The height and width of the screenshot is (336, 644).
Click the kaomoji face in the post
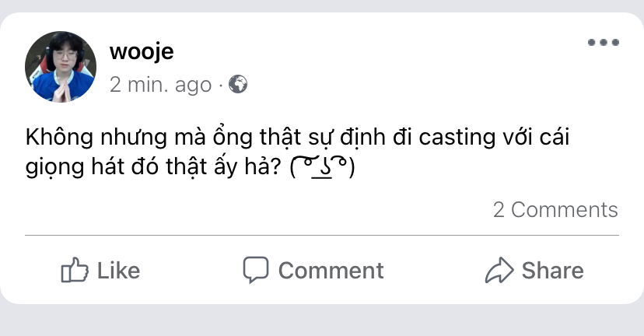click(x=323, y=167)
